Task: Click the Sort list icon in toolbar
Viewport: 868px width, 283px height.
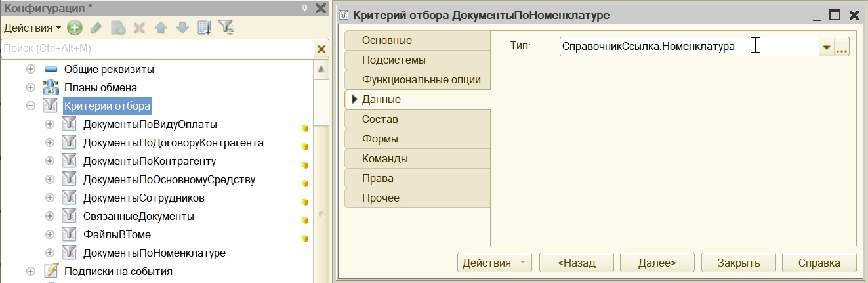Action: [x=204, y=28]
